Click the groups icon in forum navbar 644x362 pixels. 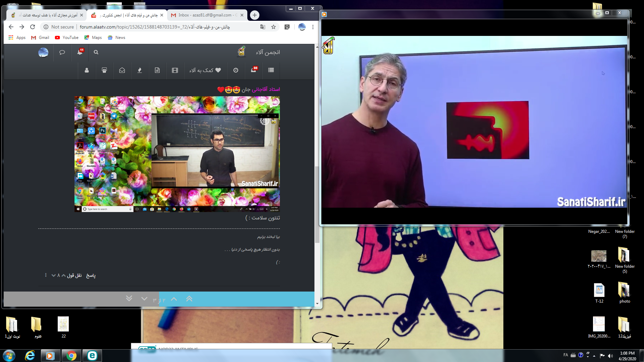(x=104, y=70)
